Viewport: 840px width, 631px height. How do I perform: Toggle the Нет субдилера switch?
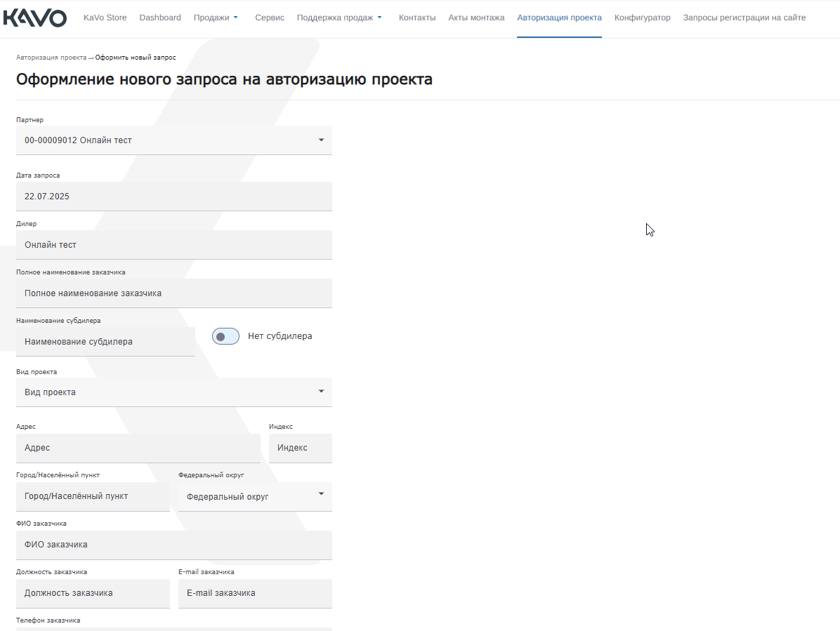coord(225,336)
